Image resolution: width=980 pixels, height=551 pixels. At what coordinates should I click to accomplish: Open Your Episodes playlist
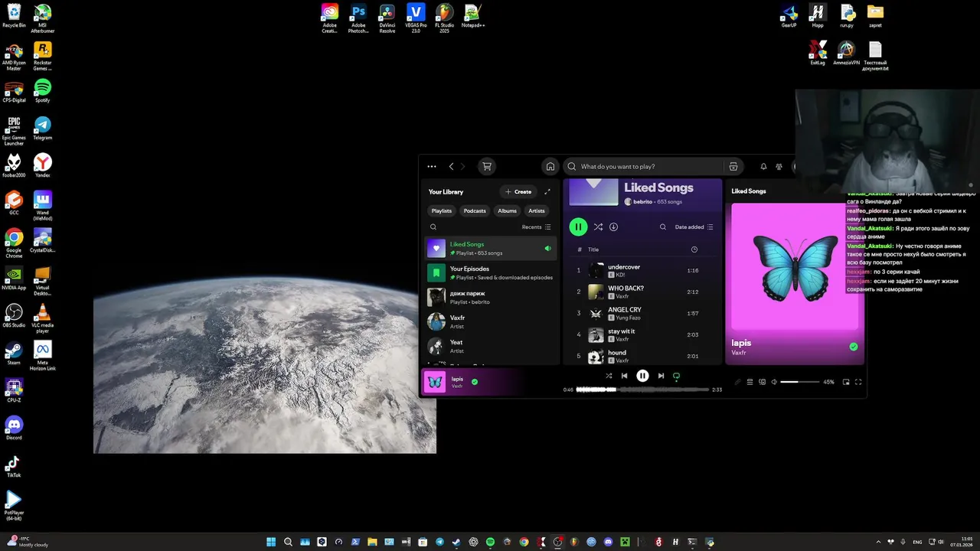(x=491, y=272)
